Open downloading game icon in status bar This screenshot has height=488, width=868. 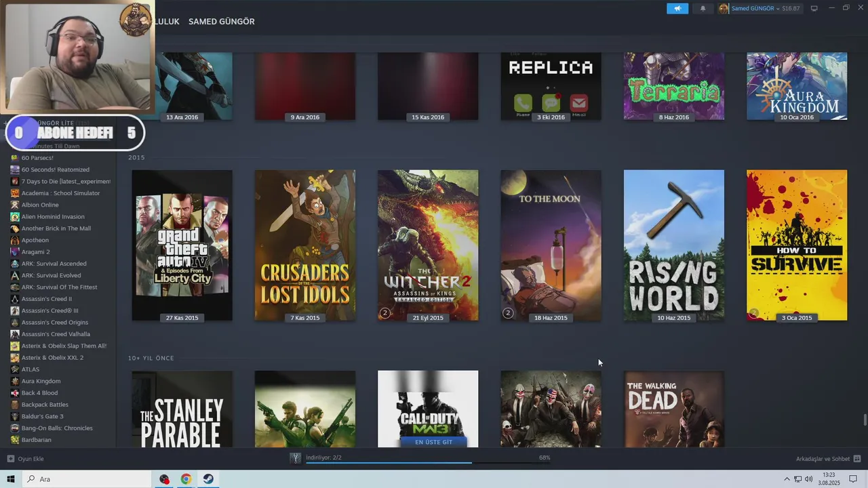click(296, 458)
